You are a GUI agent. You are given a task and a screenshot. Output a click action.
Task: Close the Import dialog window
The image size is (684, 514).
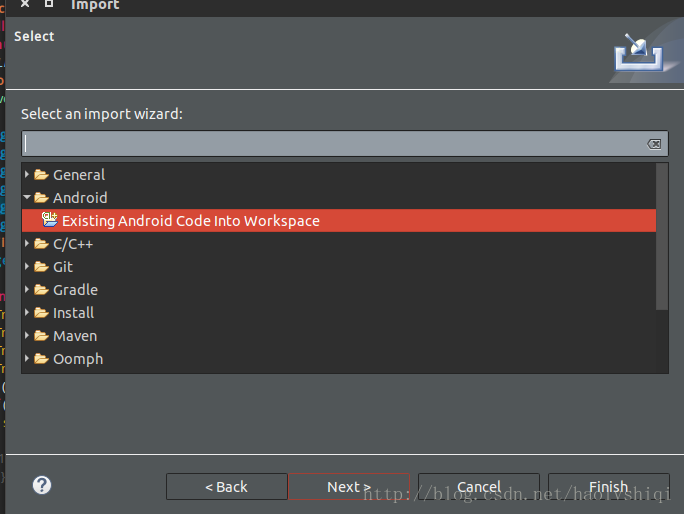25,4
